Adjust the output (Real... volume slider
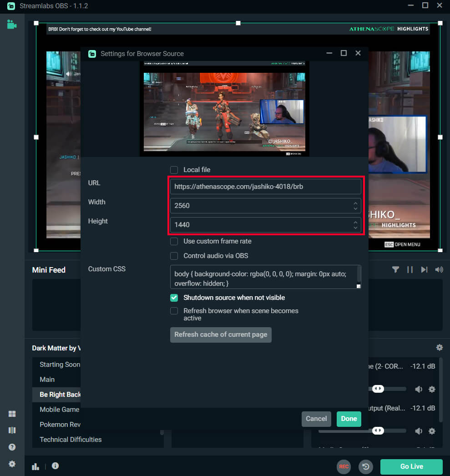450x476 pixels. (x=378, y=431)
